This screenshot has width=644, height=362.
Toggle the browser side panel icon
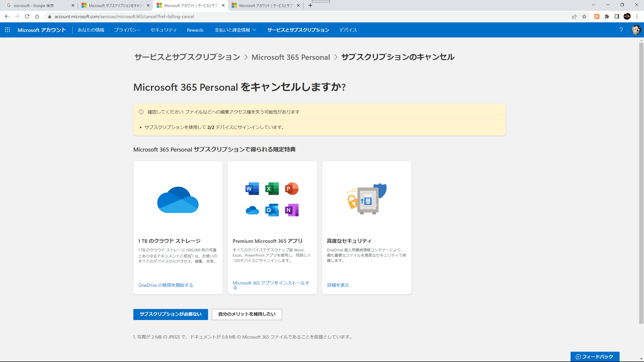click(617, 17)
